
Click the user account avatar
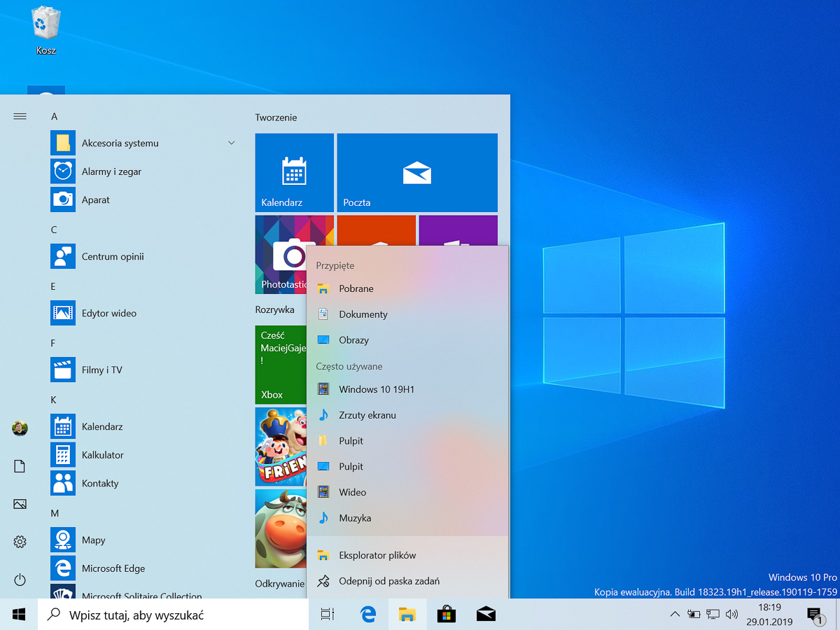click(20, 428)
